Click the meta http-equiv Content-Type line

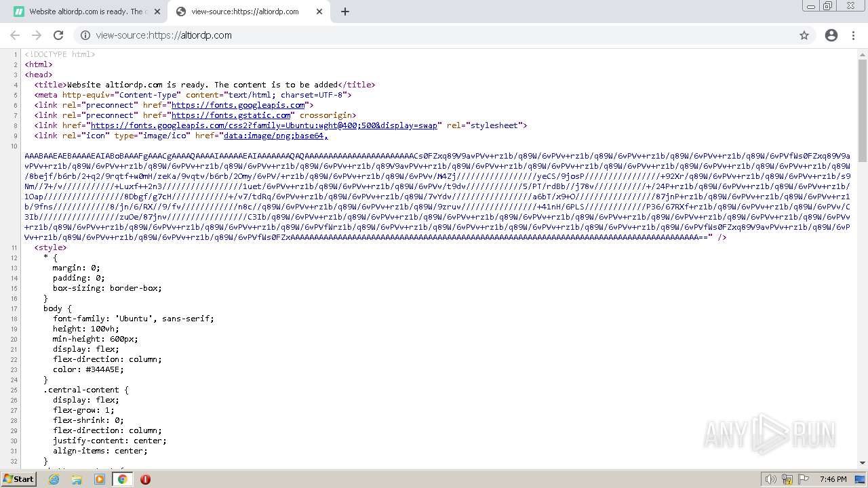(193, 95)
